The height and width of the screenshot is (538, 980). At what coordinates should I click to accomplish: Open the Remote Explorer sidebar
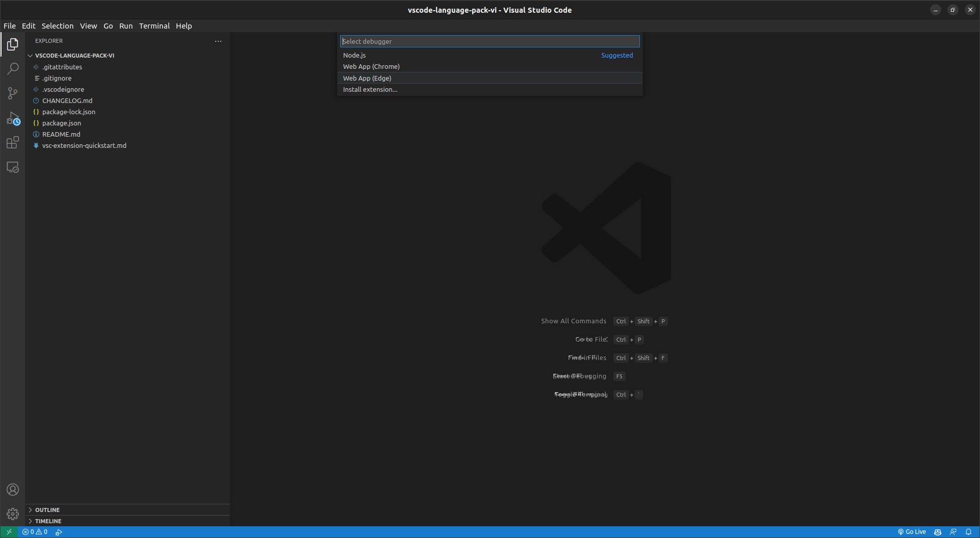click(13, 167)
